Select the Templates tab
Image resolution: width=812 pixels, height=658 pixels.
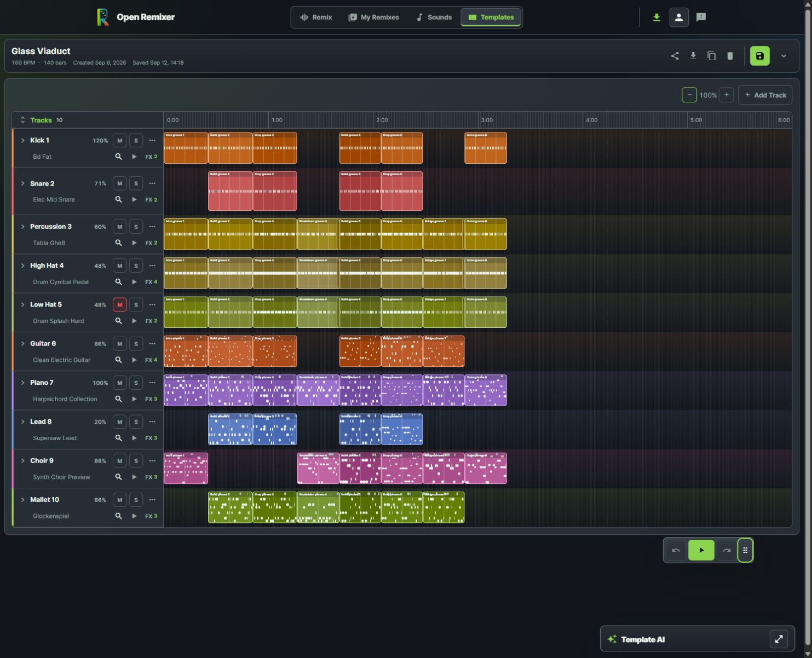tap(491, 17)
